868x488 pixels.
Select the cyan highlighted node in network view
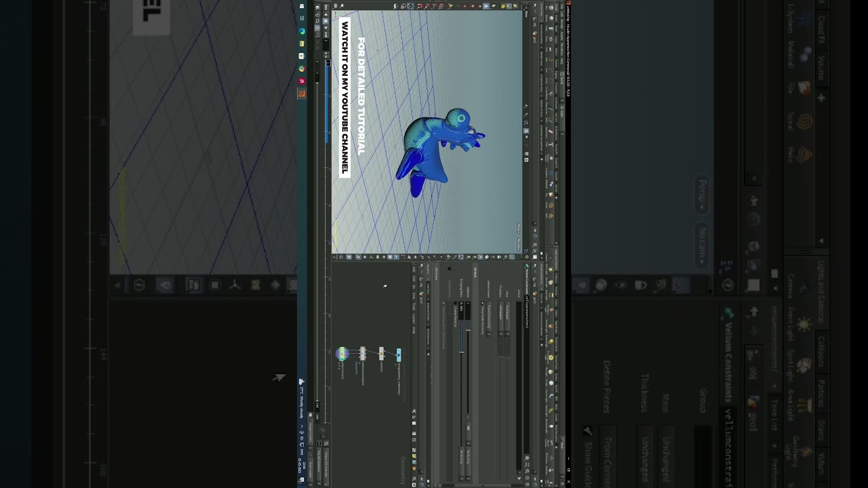pos(399,354)
